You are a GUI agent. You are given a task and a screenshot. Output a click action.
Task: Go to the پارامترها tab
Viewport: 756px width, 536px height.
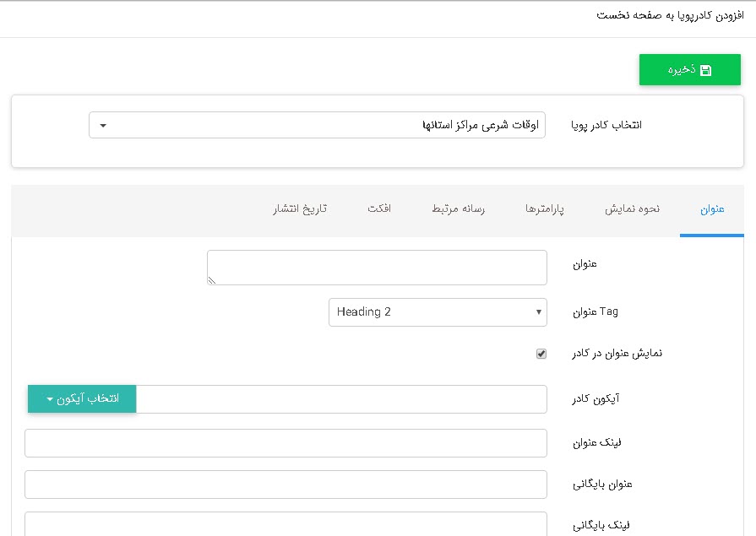545,209
